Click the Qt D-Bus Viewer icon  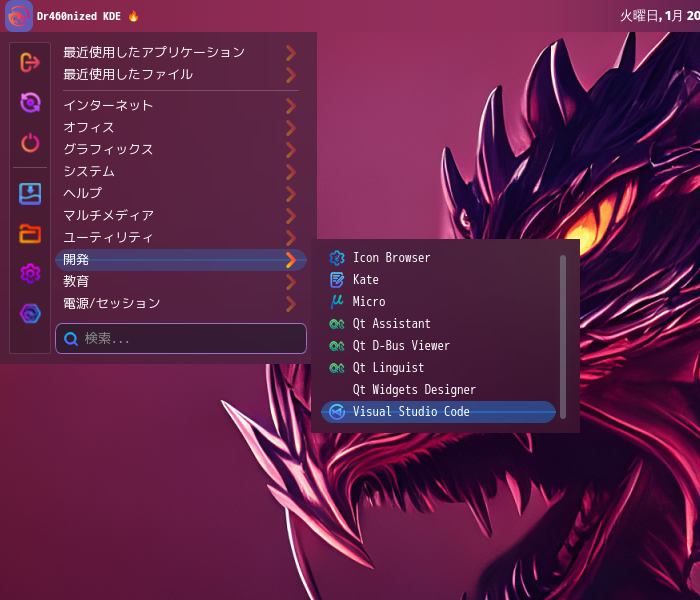(x=337, y=346)
